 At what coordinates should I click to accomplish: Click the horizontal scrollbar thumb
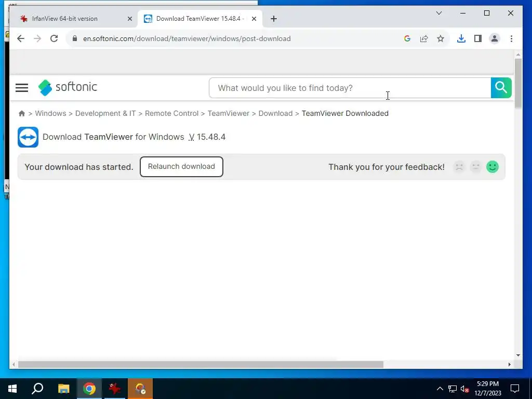(201, 364)
